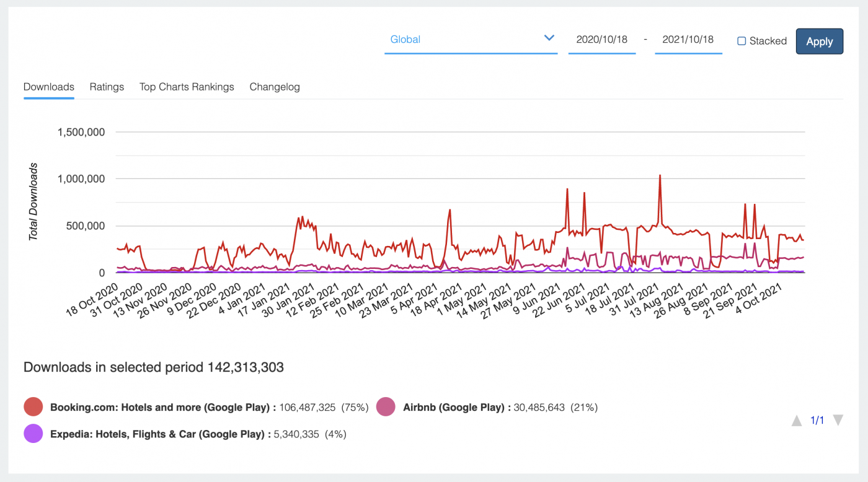Select the Downloads tab

(x=49, y=87)
